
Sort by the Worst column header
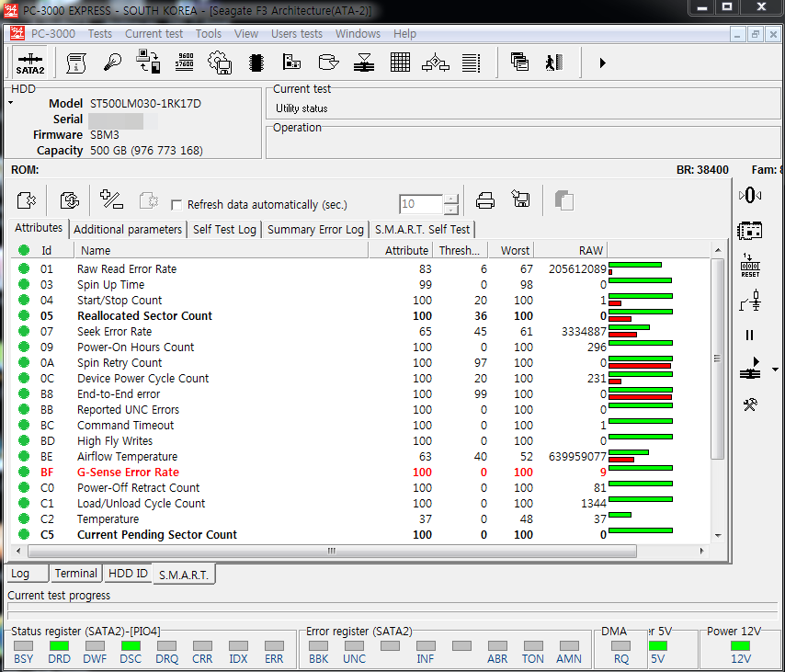(x=511, y=250)
